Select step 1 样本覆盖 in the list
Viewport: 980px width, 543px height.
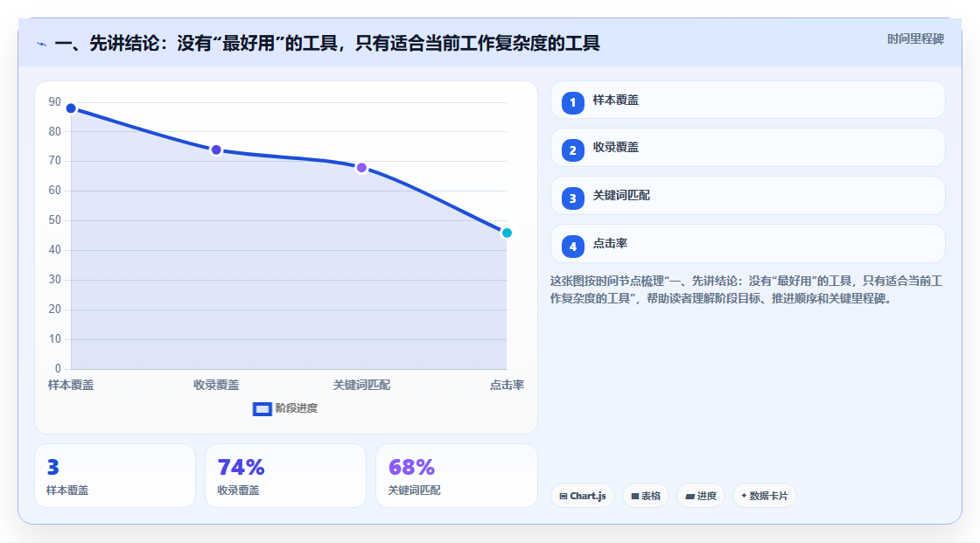(747, 100)
